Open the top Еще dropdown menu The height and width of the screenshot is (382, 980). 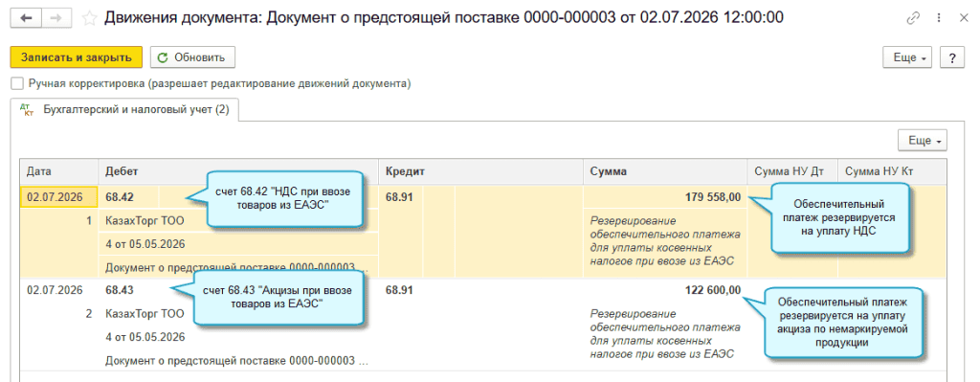[907, 57]
